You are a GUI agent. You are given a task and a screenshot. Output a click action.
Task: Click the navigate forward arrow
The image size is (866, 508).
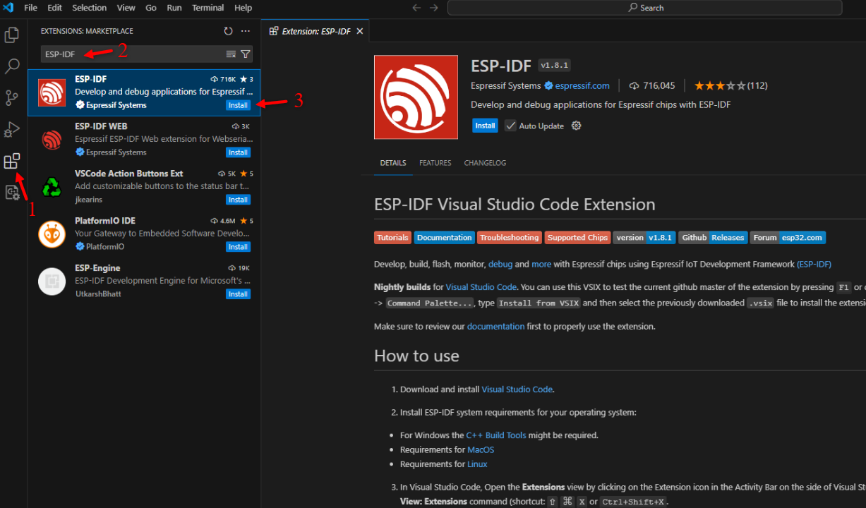pos(434,8)
